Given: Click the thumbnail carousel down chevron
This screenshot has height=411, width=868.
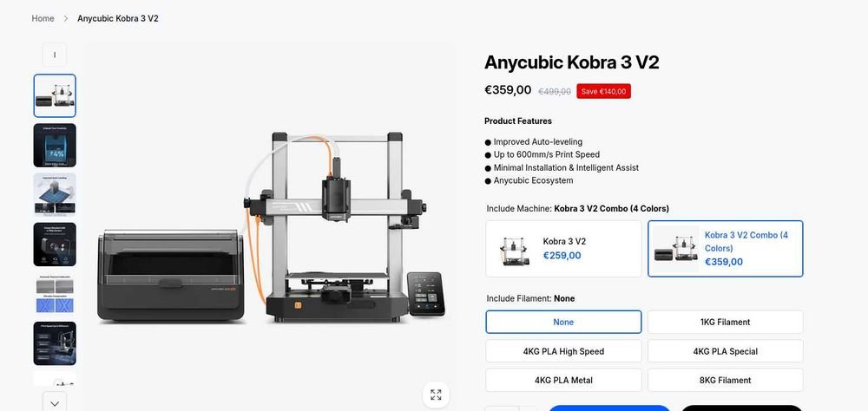Looking at the screenshot, I should [x=55, y=403].
